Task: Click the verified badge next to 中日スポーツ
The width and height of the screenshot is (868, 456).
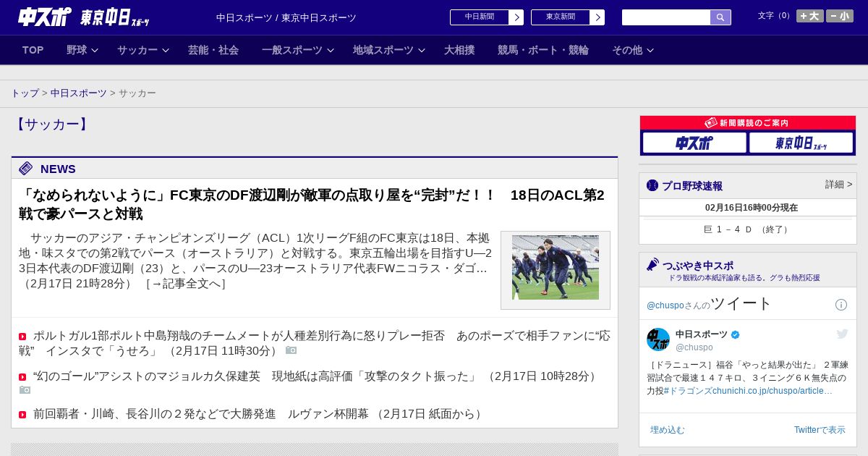Action: pyautogui.click(x=736, y=334)
